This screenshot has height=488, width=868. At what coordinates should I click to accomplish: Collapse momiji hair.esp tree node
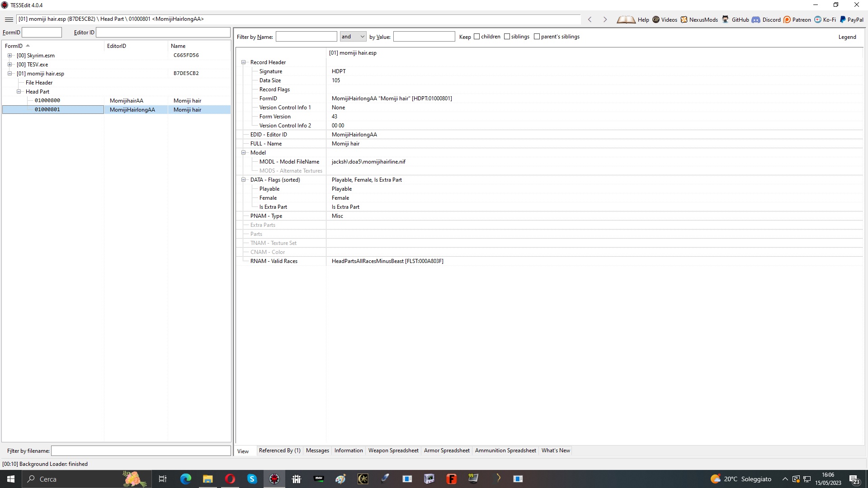tap(9, 74)
